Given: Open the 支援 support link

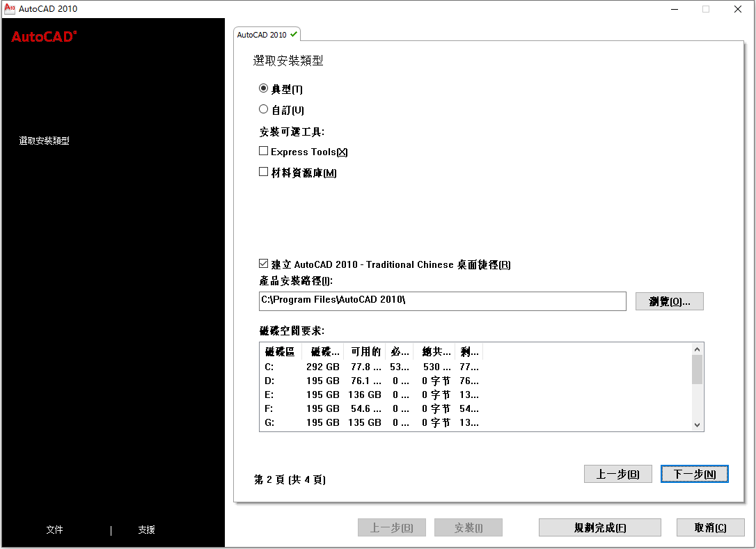Looking at the screenshot, I should click(x=147, y=530).
